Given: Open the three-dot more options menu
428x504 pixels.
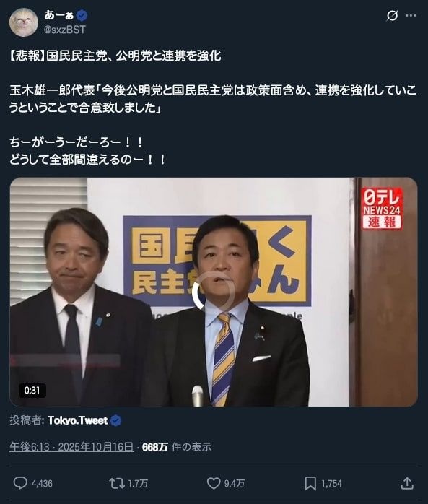Looking at the screenshot, I should tap(411, 15).
